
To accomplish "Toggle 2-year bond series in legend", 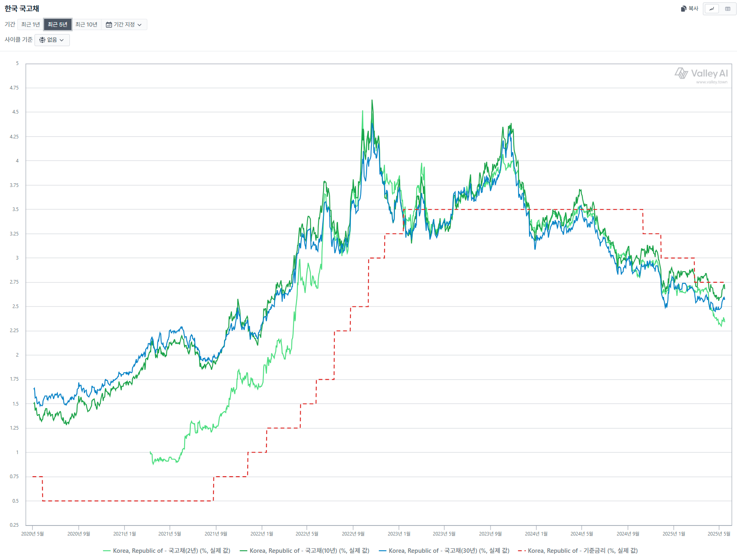I will pyautogui.click(x=167, y=551).
